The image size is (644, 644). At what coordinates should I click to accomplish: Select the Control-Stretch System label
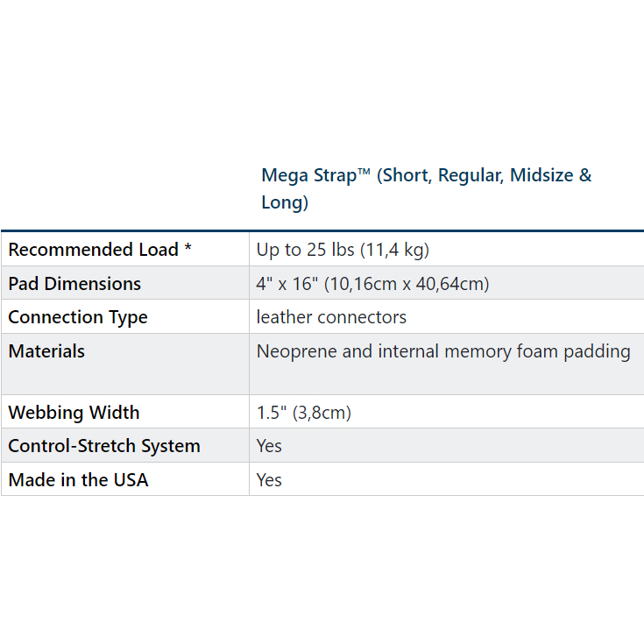tap(104, 446)
